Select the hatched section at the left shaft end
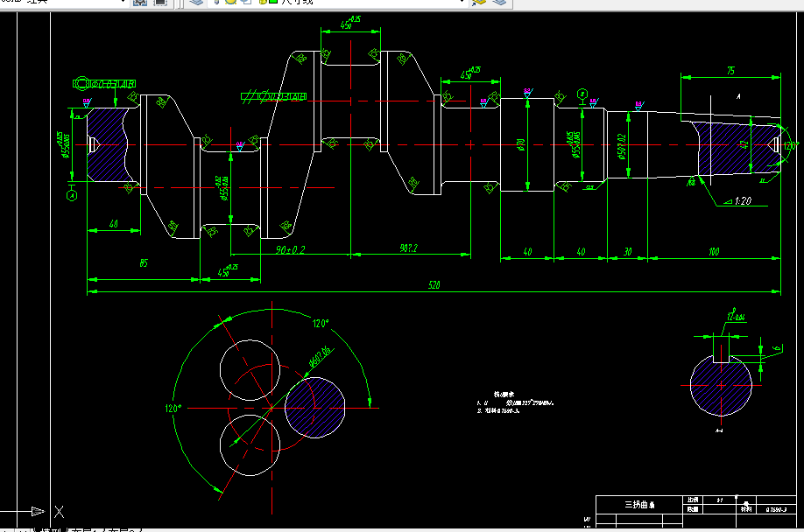804x532 pixels. [x=107, y=144]
